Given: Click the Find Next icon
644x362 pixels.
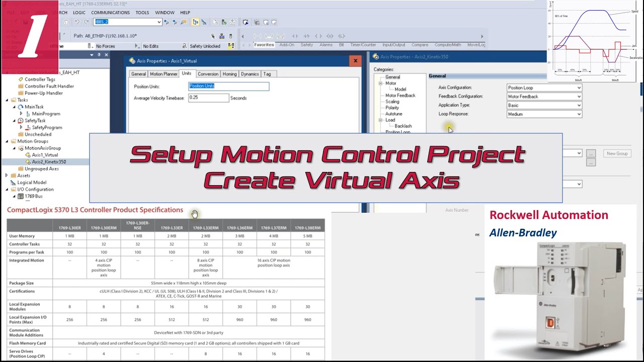Looking at the screenshot, I should coord(175,22).
